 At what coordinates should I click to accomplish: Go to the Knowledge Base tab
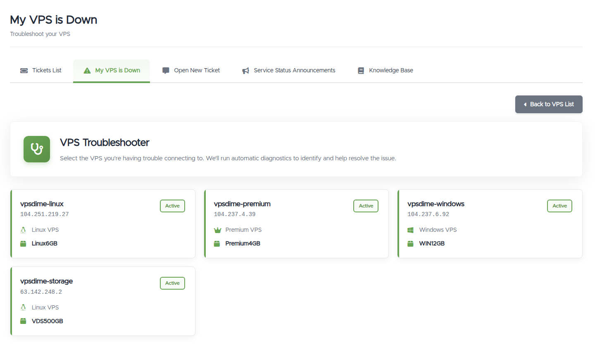(x=386, y=71)
